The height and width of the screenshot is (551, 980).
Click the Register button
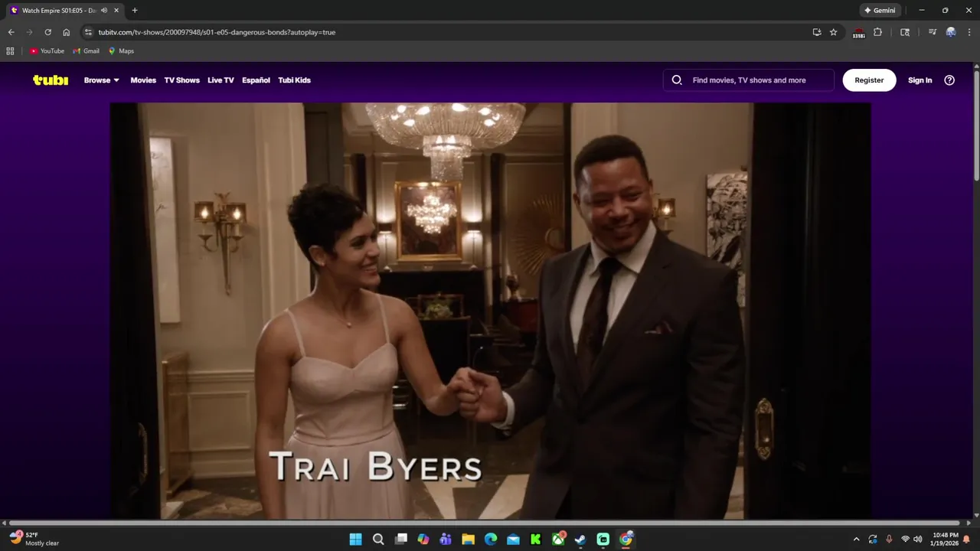click(869, 80)
